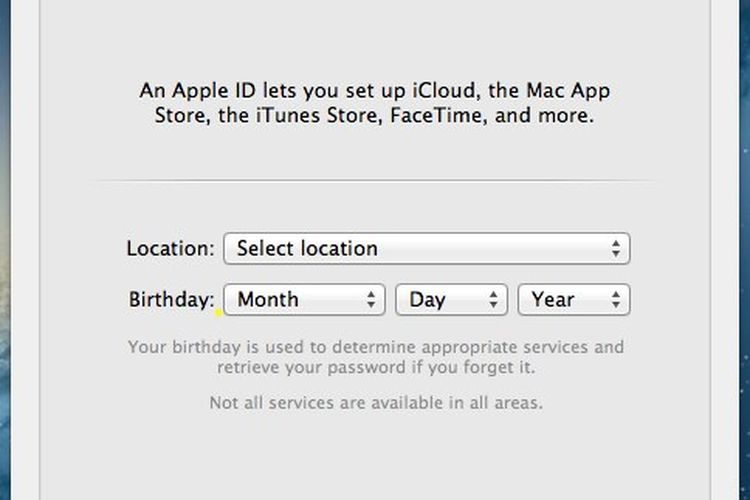Click the arrows icon on Location dropdown
This screenshot has height=500, width=750.
616,248
